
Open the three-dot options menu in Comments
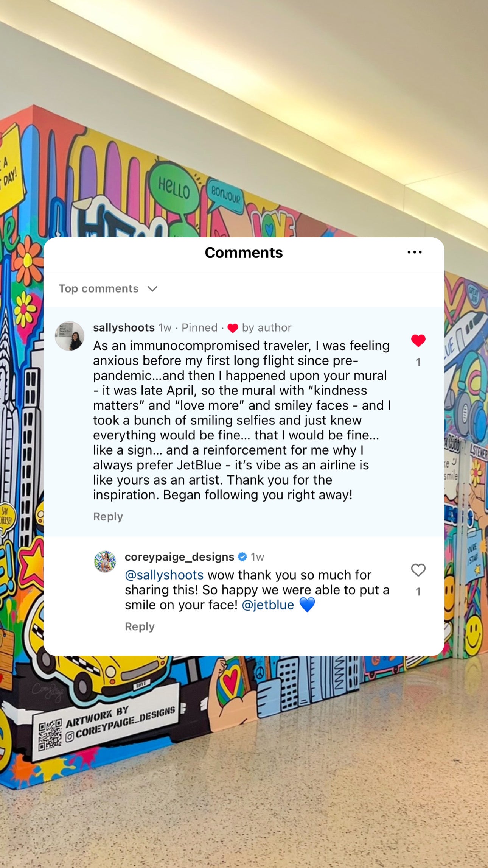tap(415, 252)
